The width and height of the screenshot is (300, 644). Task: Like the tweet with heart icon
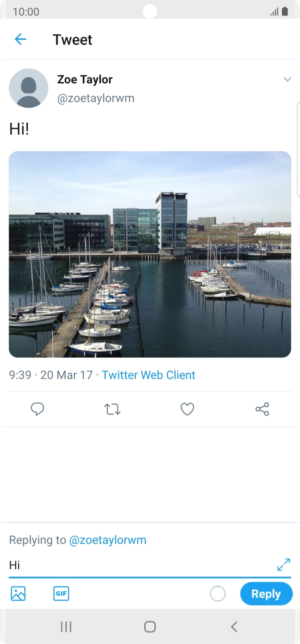187,409
